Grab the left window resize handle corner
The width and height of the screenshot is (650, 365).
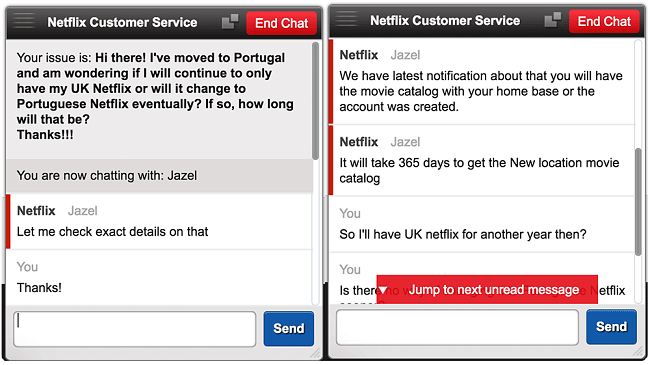coord(316,353)
